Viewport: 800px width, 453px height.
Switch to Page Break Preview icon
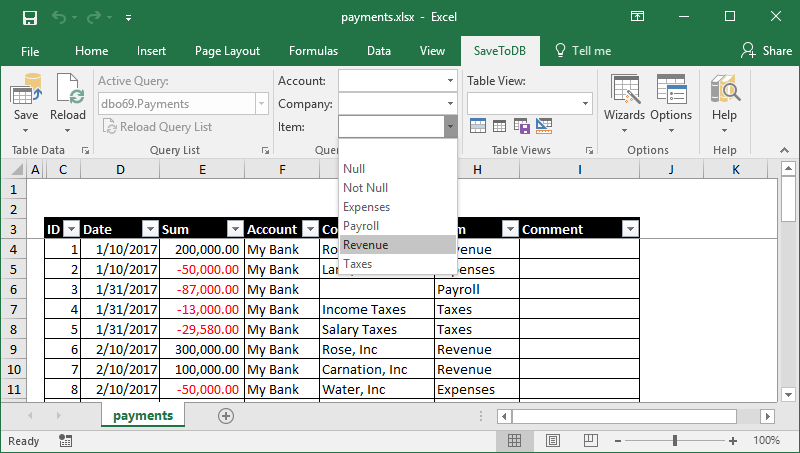591,440
